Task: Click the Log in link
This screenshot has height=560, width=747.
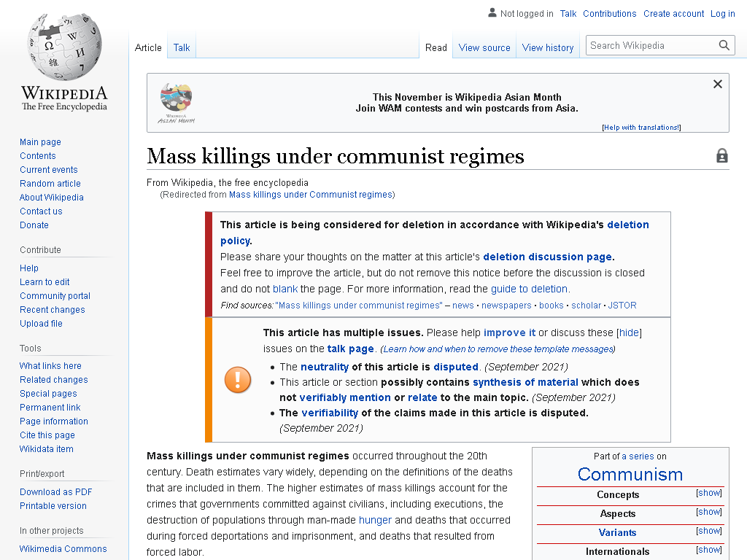Action: pos(722,13)
